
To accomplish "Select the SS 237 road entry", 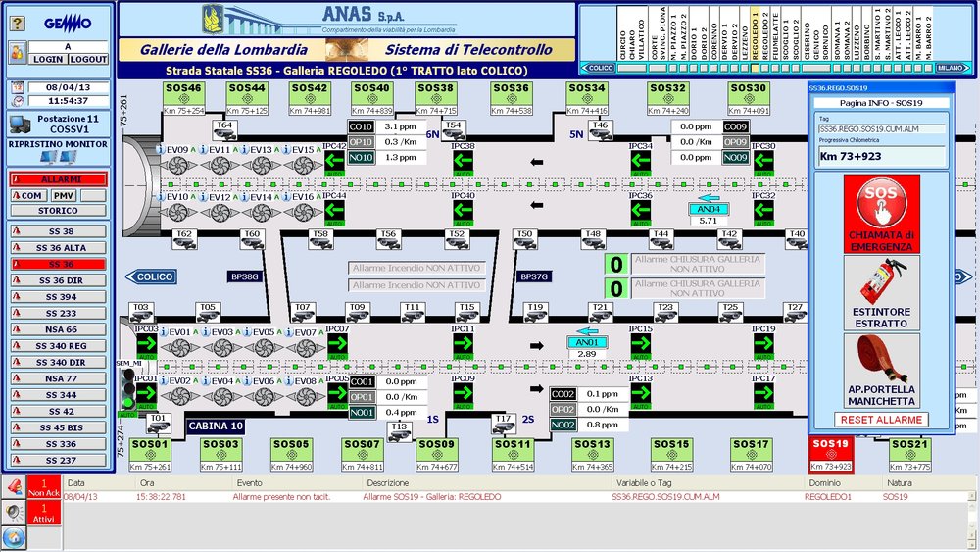I will (x=58, y=460).
